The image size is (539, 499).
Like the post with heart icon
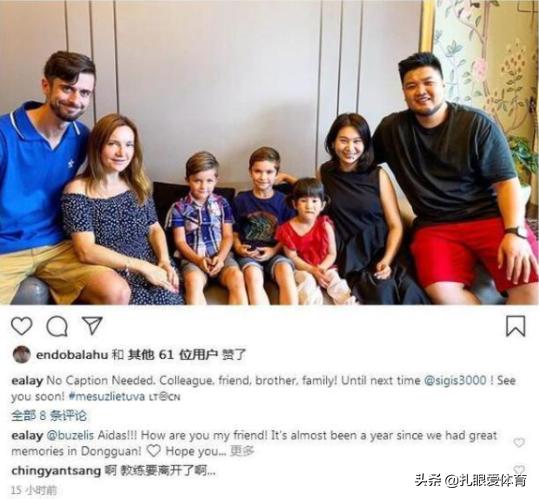(x=22, y=326)
